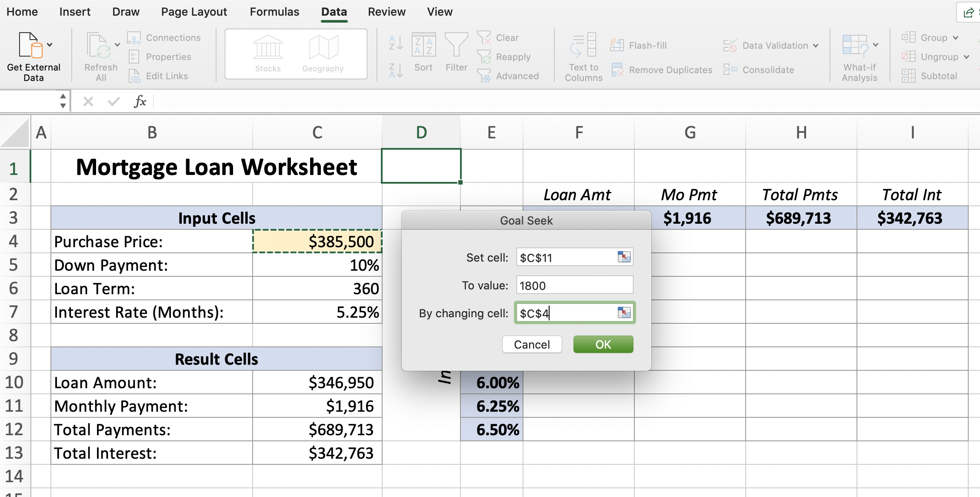Viewport: 980px width, 497px height.
Task: Confirm formula entry with checkmark
Action: point(114,101)
